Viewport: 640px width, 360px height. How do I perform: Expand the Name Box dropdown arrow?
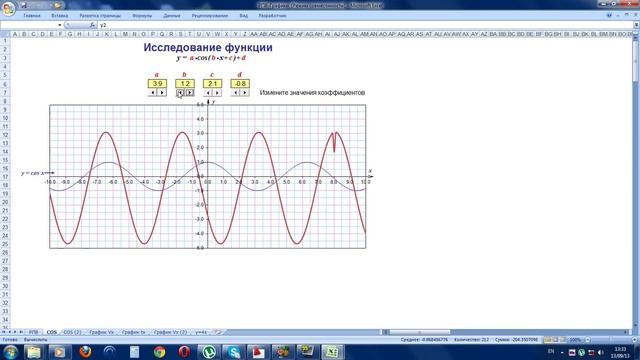click(x=60, y=25)
